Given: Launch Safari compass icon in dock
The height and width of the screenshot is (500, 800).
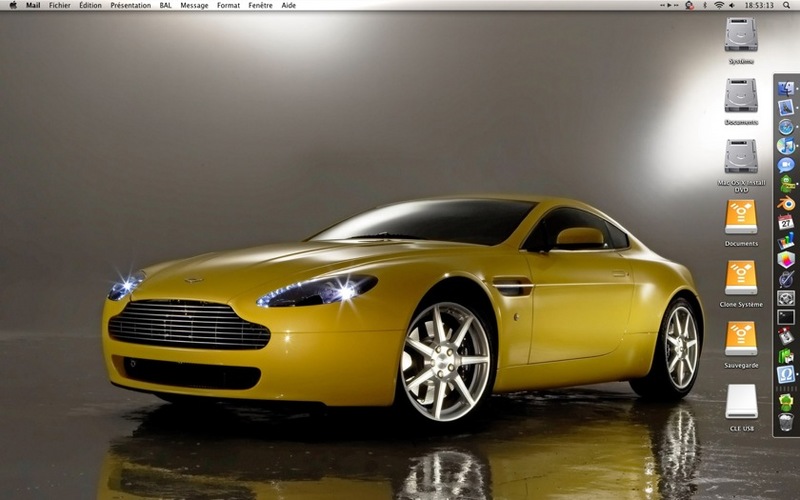Looking at the screenshot, I should 786,127.
